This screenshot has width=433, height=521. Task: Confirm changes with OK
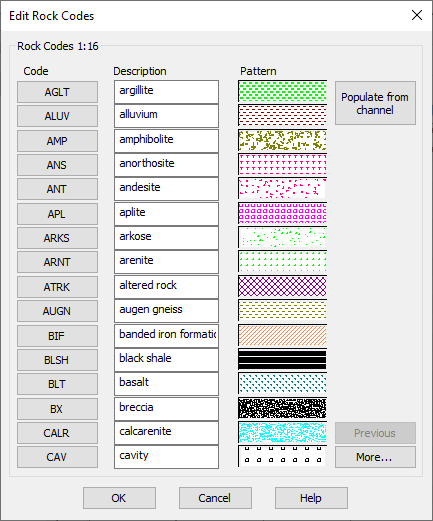coord(119,498)
